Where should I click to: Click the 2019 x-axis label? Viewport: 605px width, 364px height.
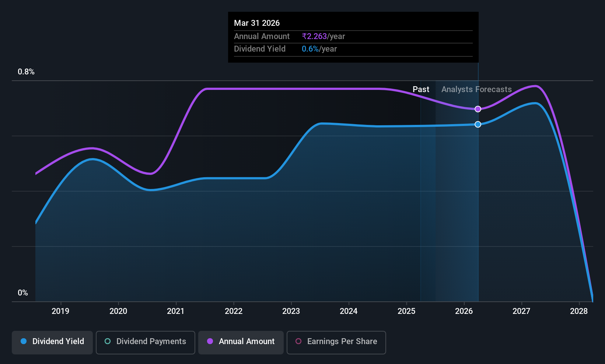coord(60,311)
